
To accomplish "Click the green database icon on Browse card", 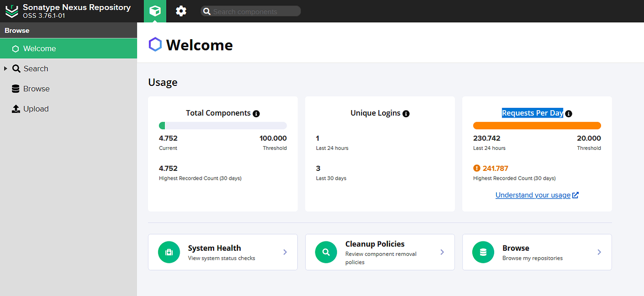I will 483,252.
